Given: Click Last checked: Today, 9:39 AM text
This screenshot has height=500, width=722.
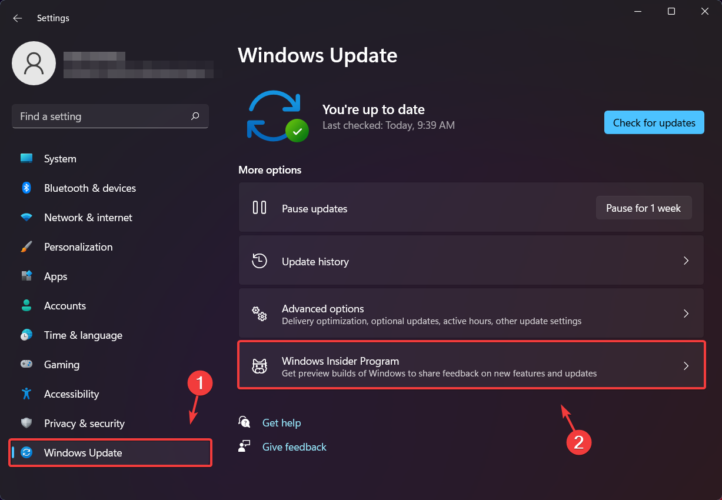Looking at the screenshot, I should tap(388, 125).
